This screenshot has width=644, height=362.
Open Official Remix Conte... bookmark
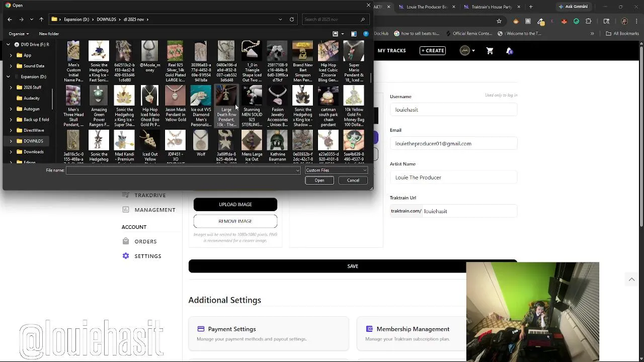pyautogui.click(x=468, y=34)
